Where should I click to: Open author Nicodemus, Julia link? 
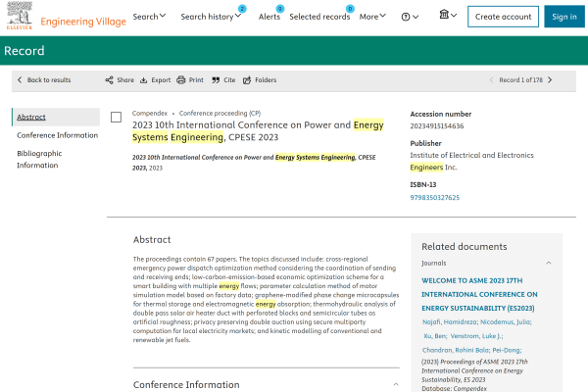pos(506,321)
